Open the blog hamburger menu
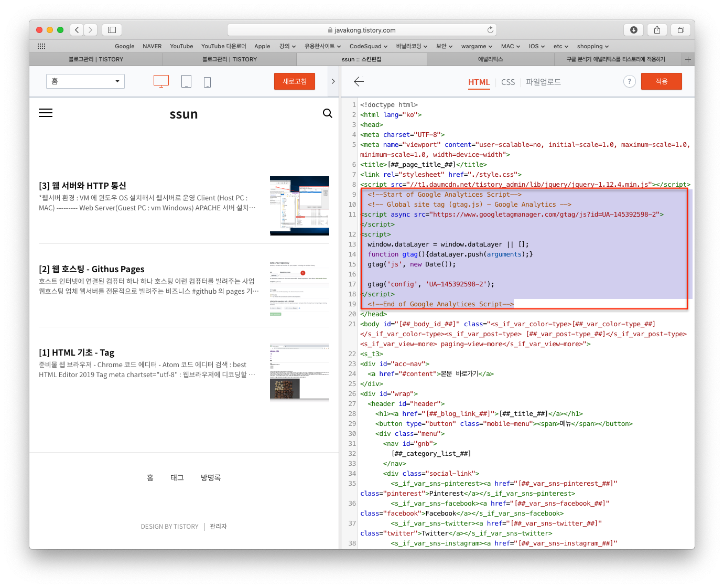724x588 pixels. tap(46, 113)
